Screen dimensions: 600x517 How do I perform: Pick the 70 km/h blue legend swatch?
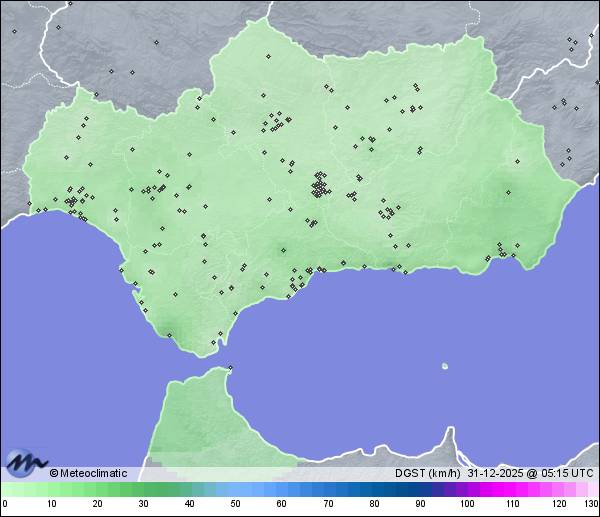(x=328, y=490)
